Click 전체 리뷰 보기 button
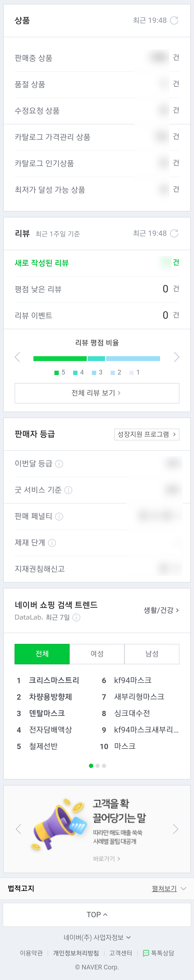 click(97, 393)
